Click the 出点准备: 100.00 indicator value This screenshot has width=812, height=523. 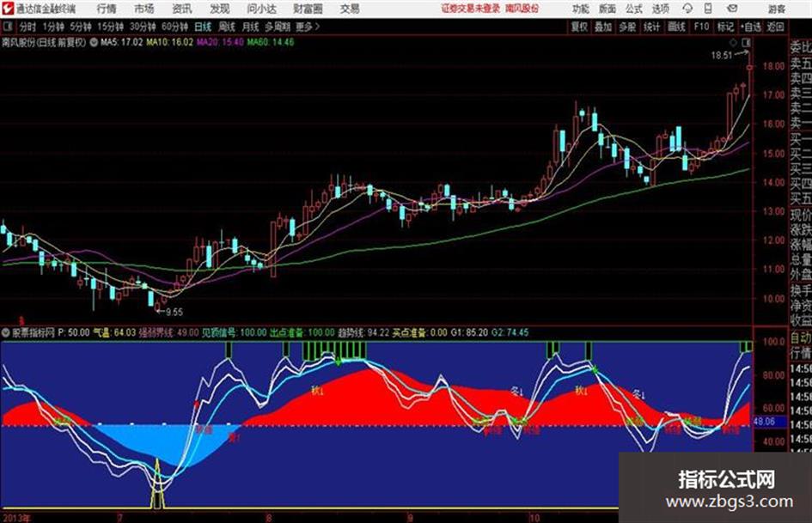point(302,332)
